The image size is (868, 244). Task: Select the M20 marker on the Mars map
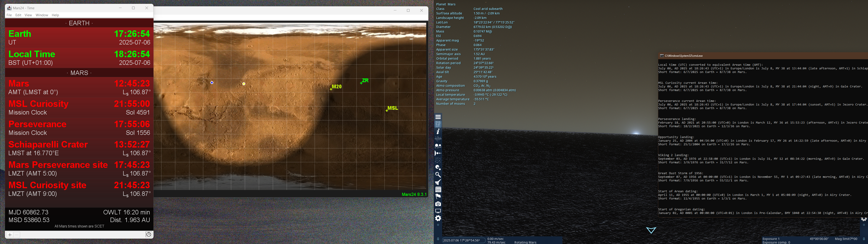click(336, 87)
